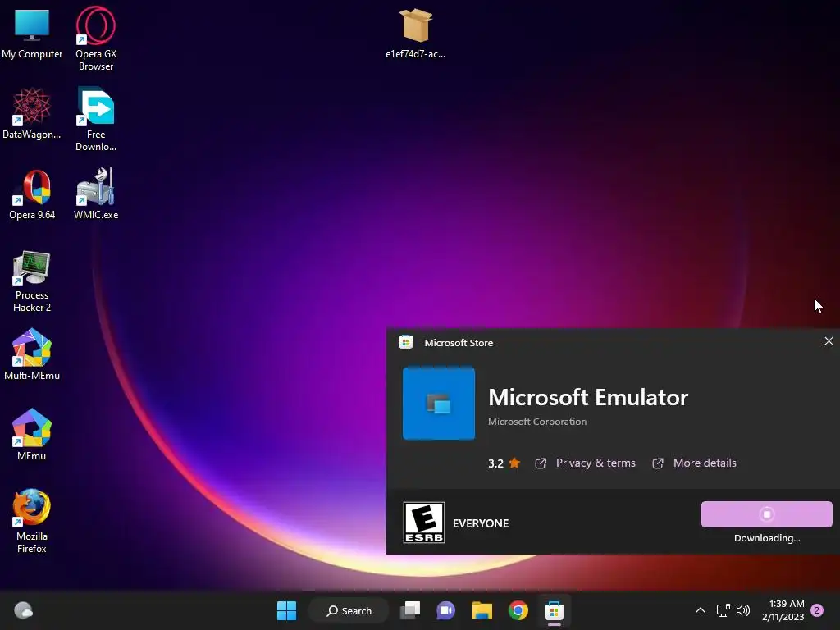Open the Chat app in taskbar
Viewport: 840px width, 630px height.
pyautogui.click(x=445, y=610)
